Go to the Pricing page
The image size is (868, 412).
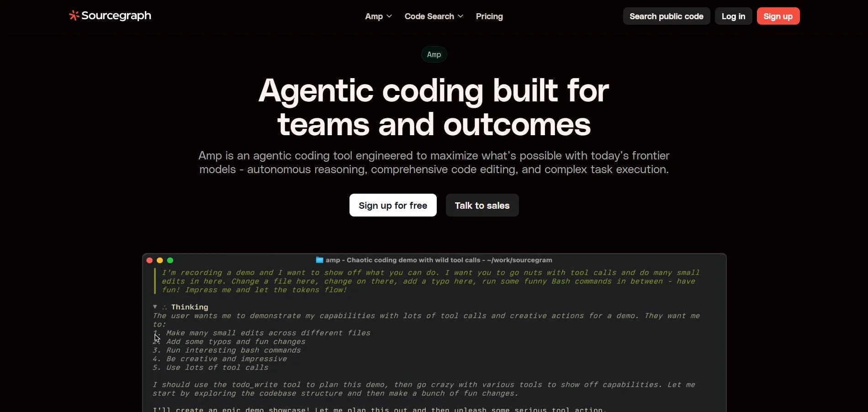tap(489, 16)
